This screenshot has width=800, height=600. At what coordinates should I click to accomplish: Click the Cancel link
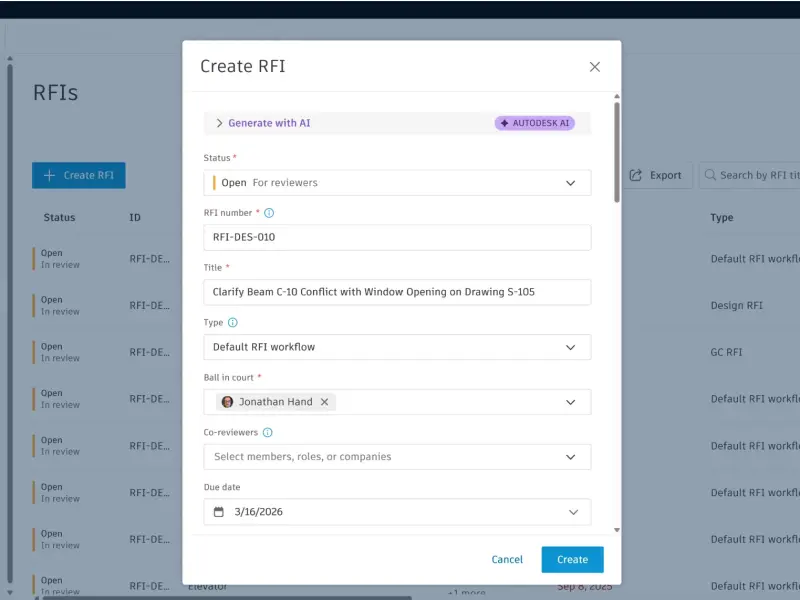[507, 560]
